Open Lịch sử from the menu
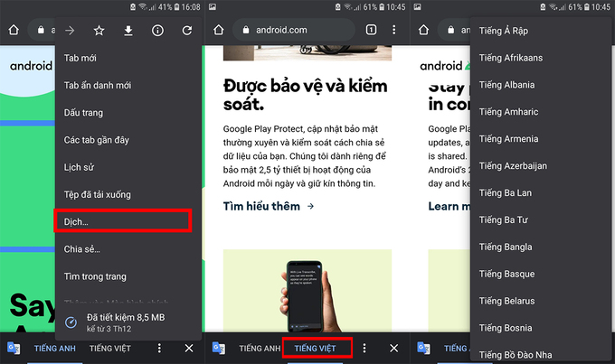The width and height of the screenshot is (615, 364). pos(128,167)
